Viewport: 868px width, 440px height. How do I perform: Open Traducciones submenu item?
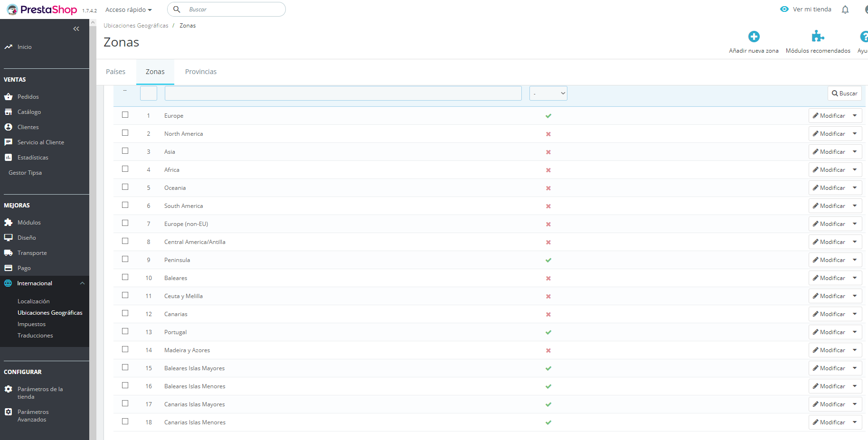[35, 336]
